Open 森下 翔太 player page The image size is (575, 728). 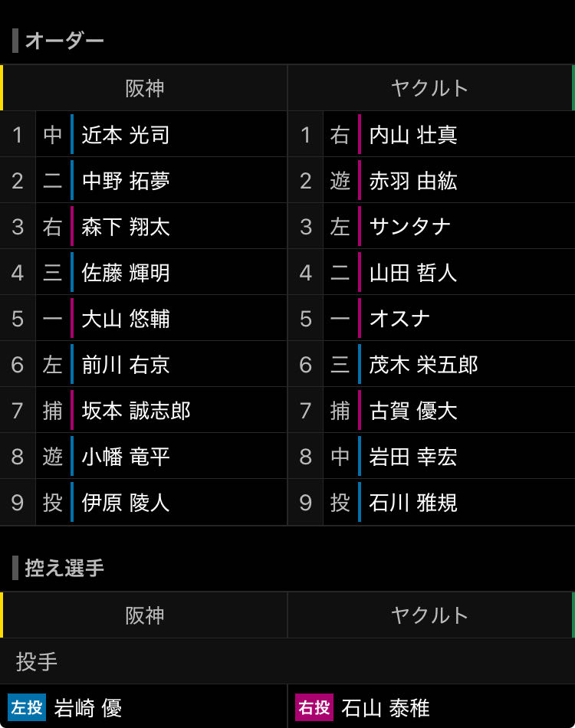(x=126, y=227)
